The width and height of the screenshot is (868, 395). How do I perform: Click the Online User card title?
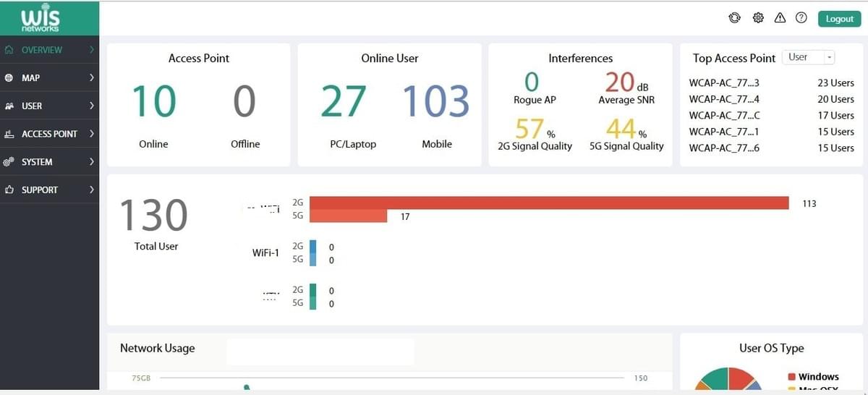[x=389, y=59]
